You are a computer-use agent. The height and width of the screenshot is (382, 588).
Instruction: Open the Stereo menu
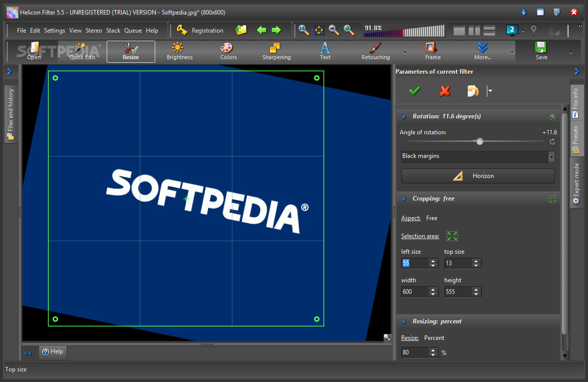94,31
